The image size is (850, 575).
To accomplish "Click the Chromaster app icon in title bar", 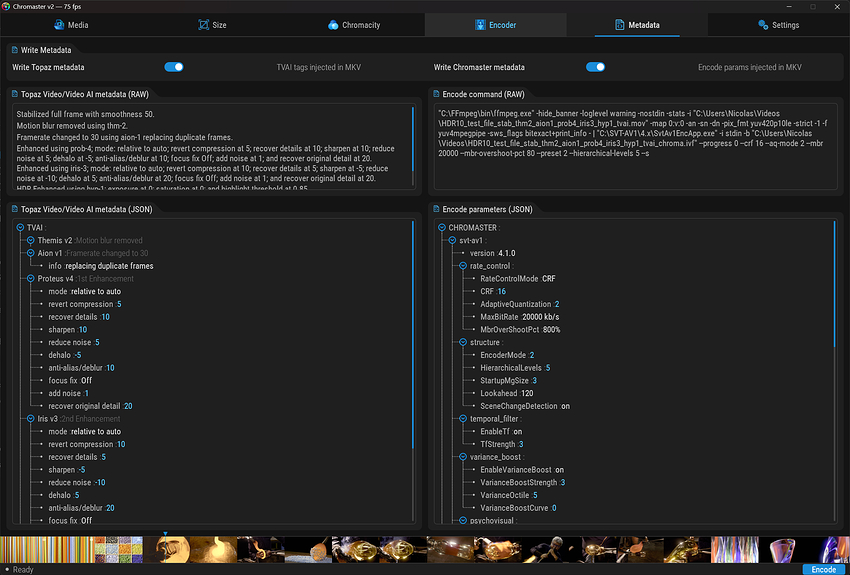I will [6, 6].
